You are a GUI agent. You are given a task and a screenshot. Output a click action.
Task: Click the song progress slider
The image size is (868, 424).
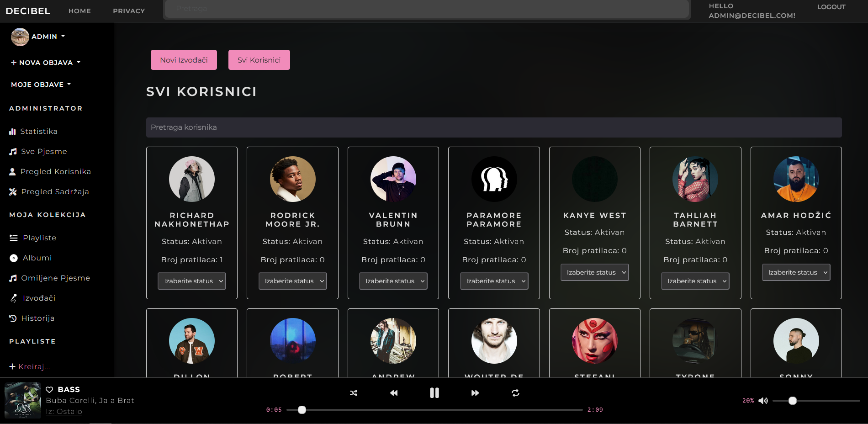(434, 410)
